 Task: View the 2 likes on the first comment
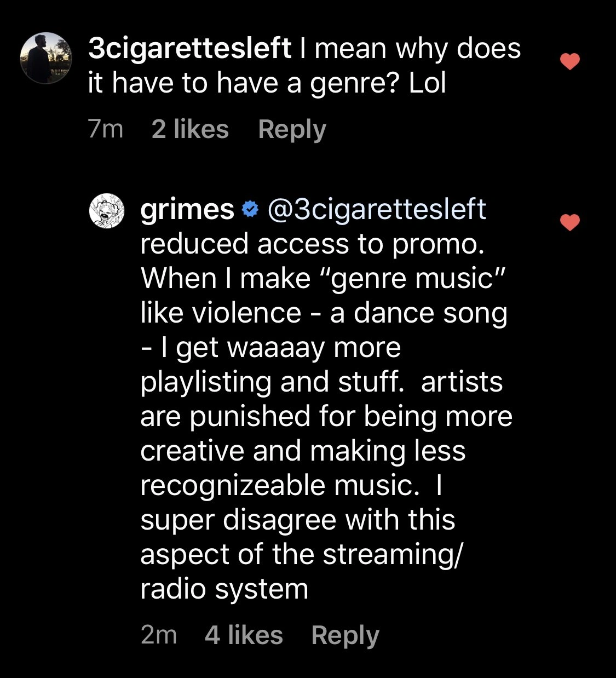pyautogui.click(x=190, y=129)
